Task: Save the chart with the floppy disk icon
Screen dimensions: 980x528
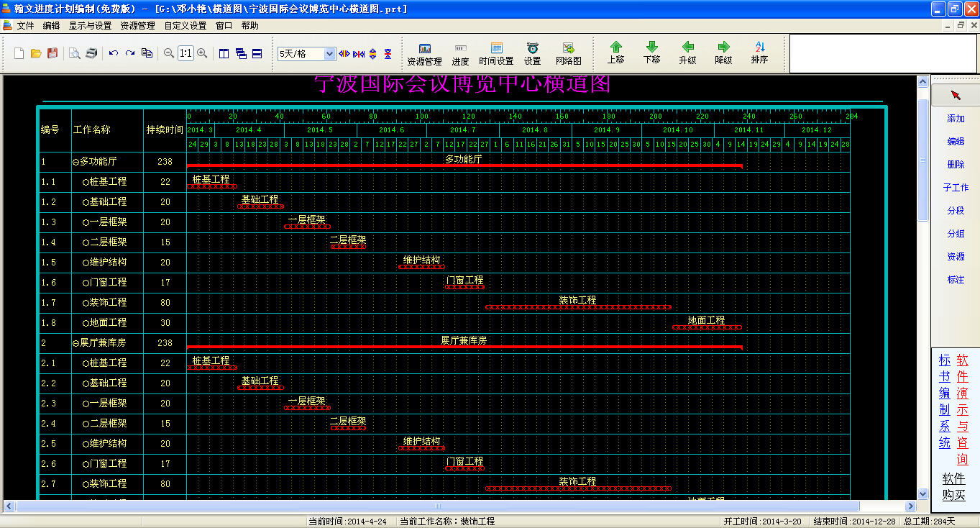Action: coord(52,53)
